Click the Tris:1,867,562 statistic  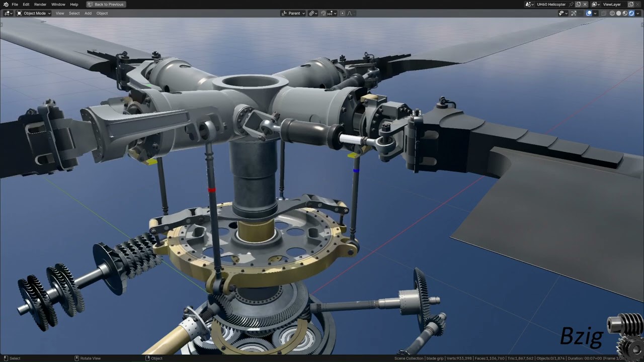coord(521,358)
